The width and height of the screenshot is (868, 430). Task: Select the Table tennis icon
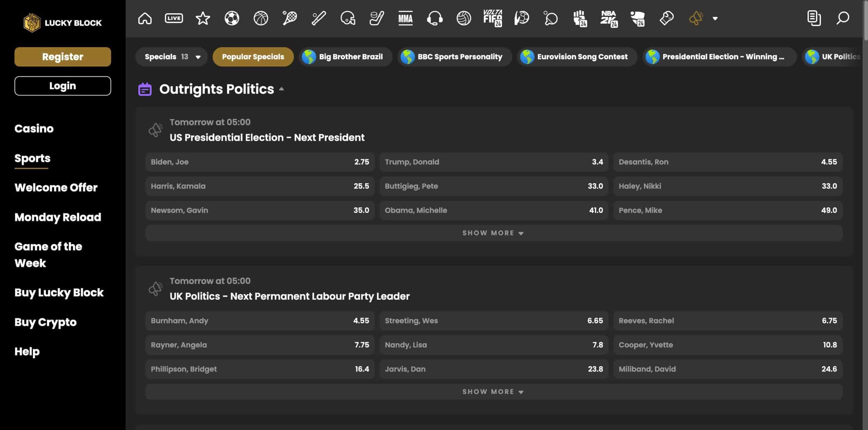point(551,18)
